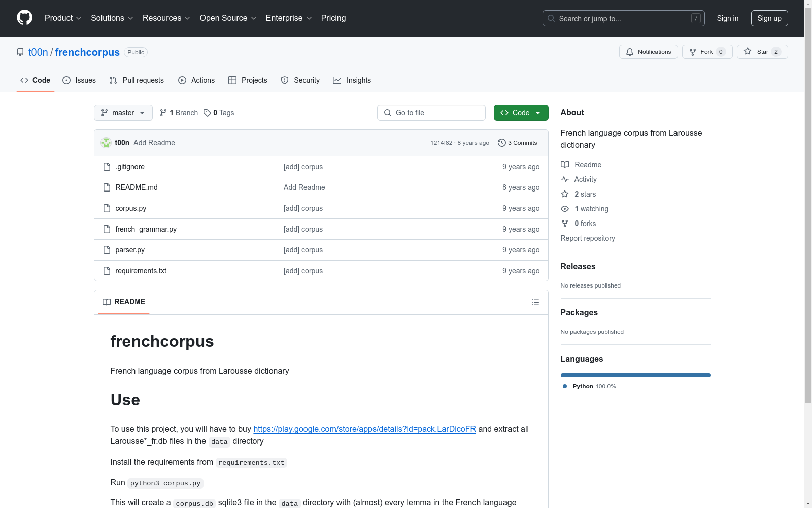
Task: Open the .gitignore file
Action: coord(130,167)
